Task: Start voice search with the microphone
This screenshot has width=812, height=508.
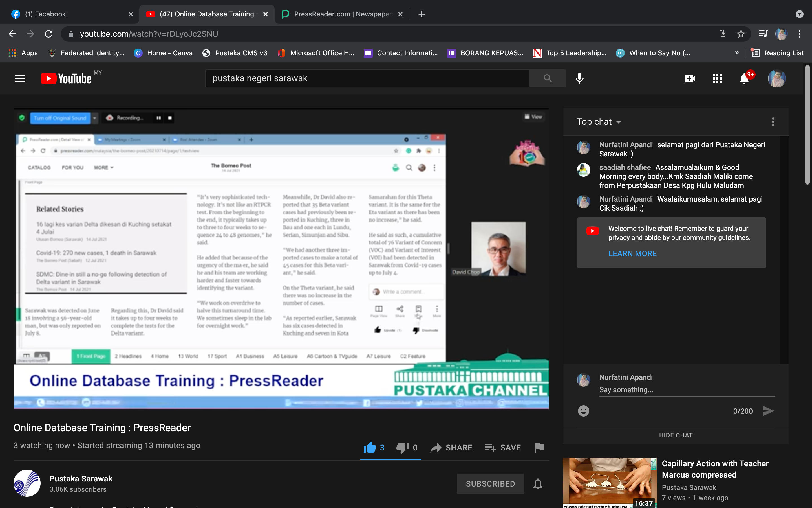Action: tap(579, 78)
